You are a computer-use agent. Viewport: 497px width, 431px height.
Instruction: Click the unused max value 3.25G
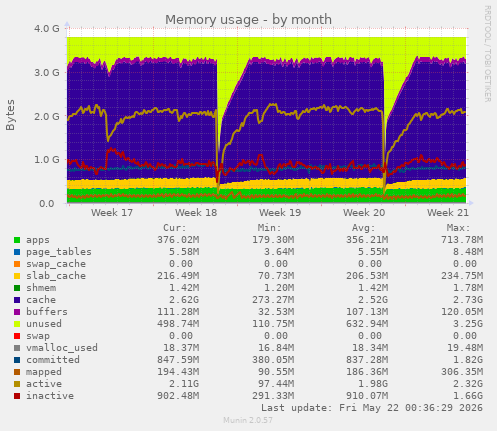pyautogui.click(x=468, y=324)
